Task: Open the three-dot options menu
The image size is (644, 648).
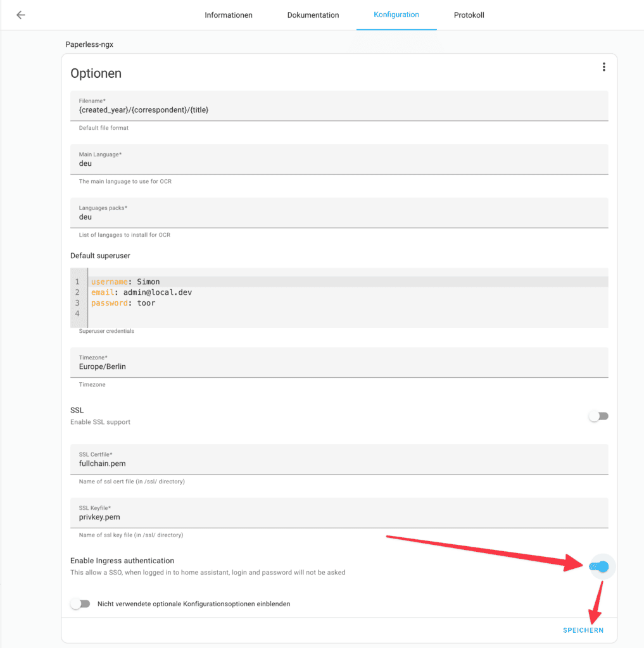Action: pyautogui.click(x=604, y=67)
